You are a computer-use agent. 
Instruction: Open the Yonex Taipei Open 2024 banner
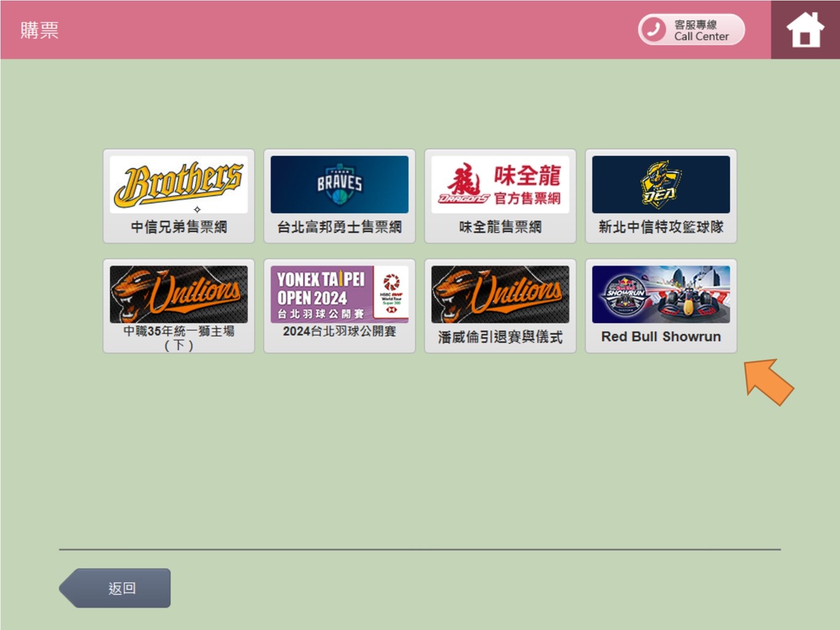[339, 294]
